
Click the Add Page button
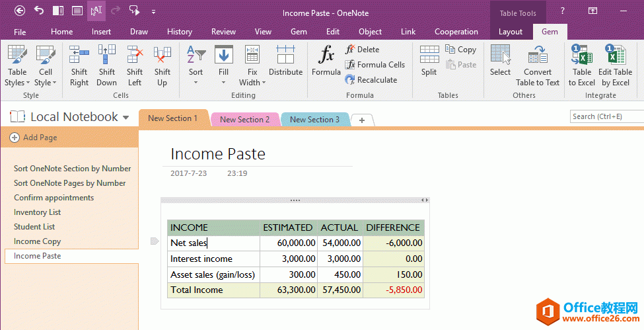pyautogui.click(x=34, y=138)
